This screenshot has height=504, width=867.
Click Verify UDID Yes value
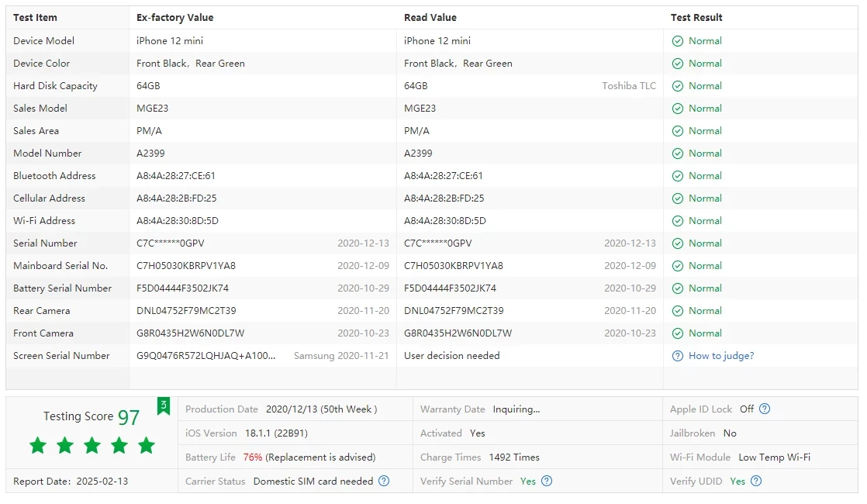click(x=737, y=482)
